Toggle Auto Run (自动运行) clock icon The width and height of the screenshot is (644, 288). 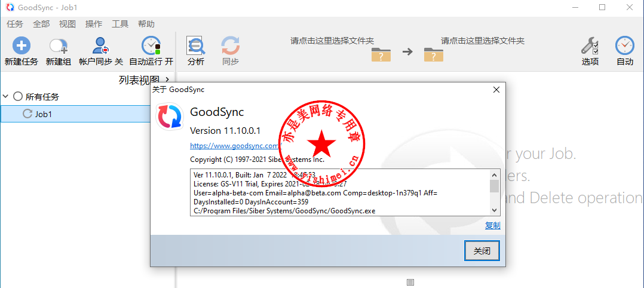(151, 45)
